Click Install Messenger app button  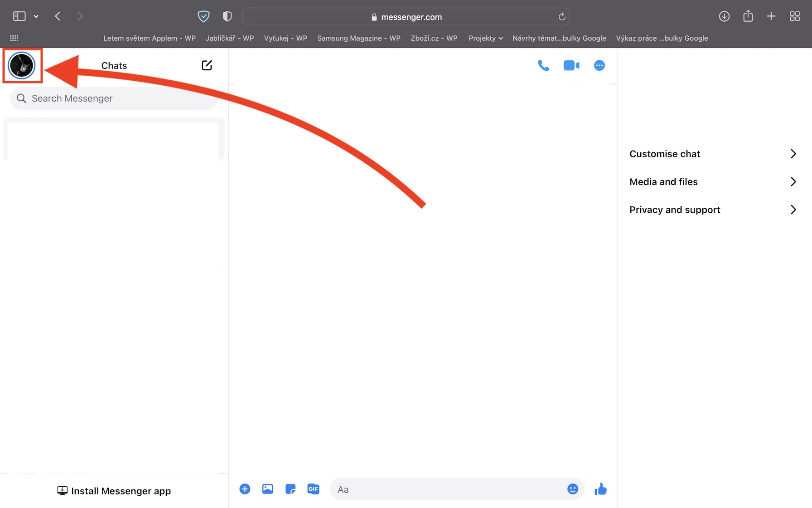[114, 491]
